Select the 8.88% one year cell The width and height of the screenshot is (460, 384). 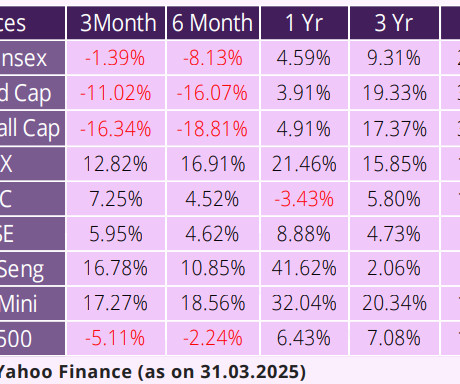pyautogui.click(x=304, y=234)
